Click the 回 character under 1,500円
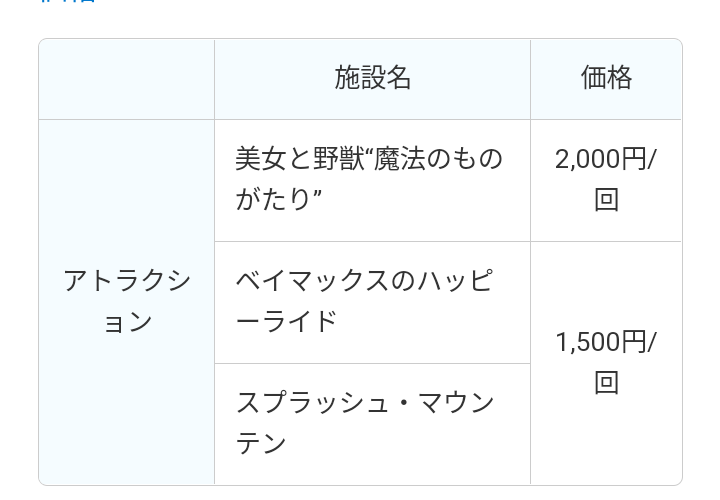The image size is (720, 500). click(x=607, y=382)
